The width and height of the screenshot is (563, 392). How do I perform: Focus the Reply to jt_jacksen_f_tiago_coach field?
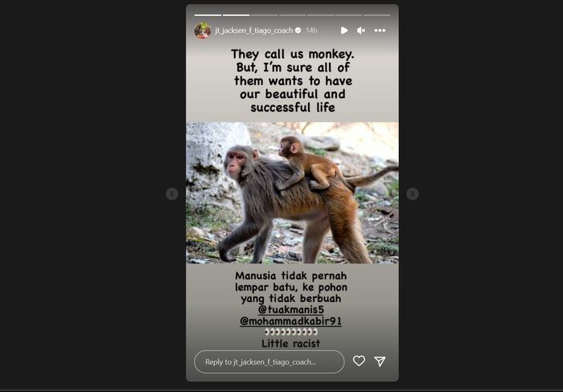pyautogui.click(x=269, y=361)
